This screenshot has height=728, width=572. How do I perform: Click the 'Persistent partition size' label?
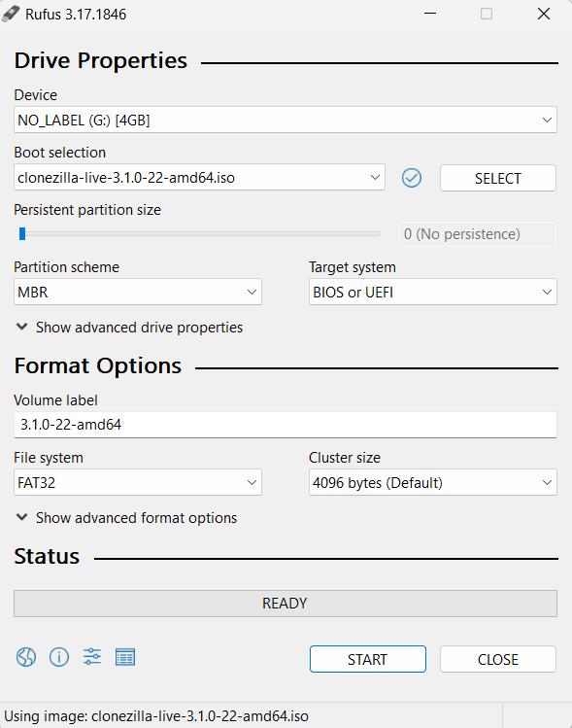coord(87,210)
